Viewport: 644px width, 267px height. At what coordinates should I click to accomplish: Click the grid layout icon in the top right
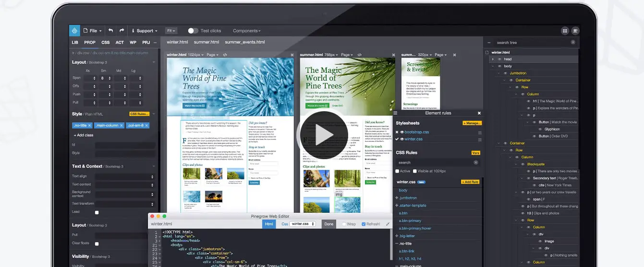[x=565, y=31]
